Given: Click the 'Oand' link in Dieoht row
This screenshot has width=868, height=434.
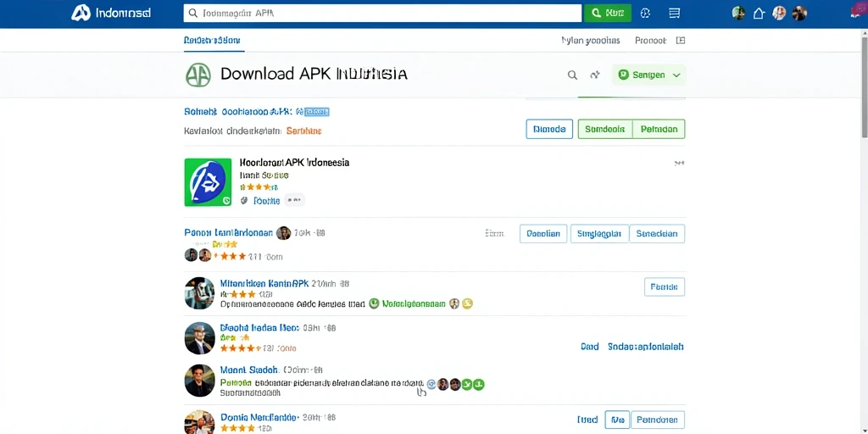Looking at the screenshot, I should coord(590,347).
